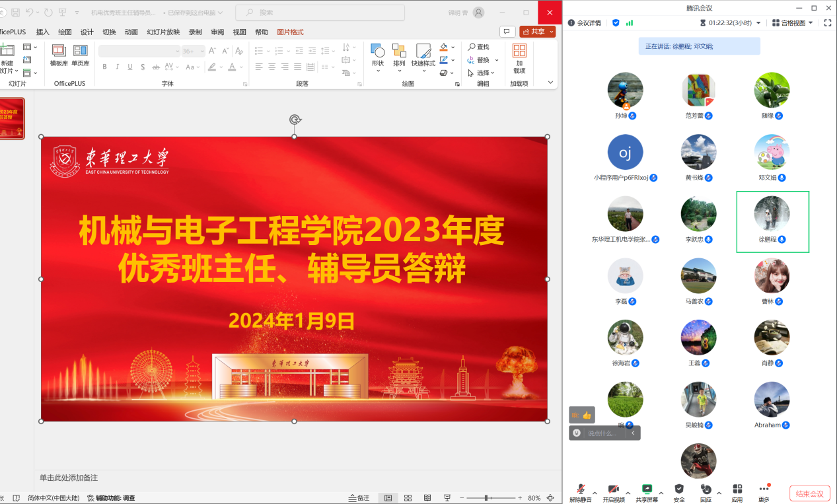The image size is (837, 504).
Task: Adjust the zoom slider in status bar
Action: point(486,498)
